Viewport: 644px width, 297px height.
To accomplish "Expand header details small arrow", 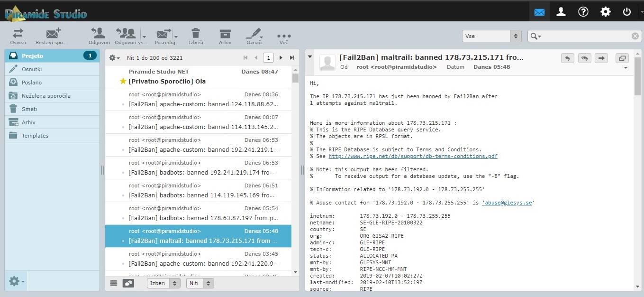I will click(x=626, y=68).
